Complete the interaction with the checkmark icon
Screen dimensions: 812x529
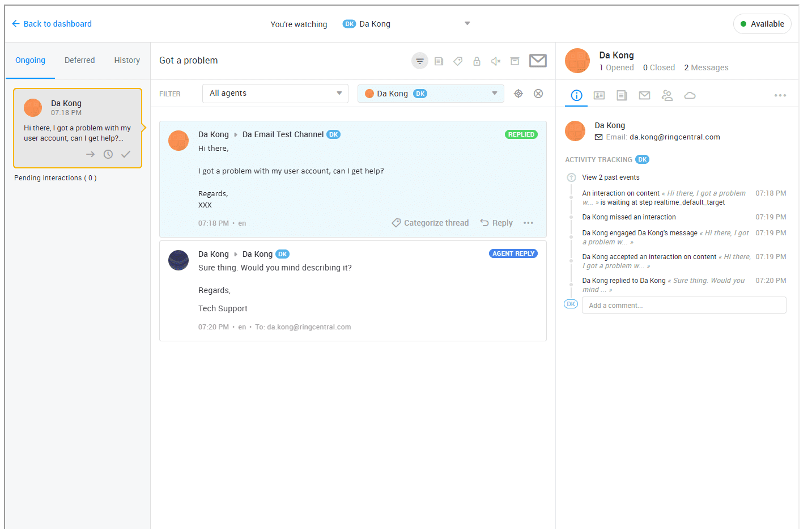point(126,154)
